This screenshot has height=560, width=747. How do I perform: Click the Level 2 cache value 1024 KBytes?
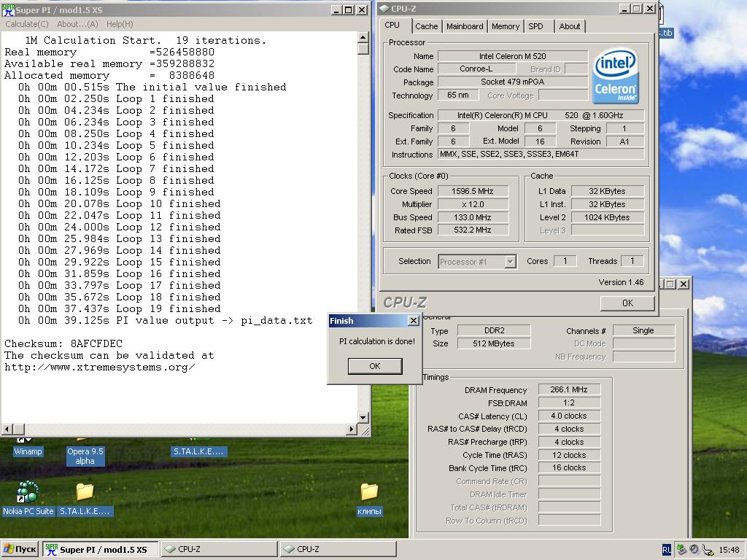point(608,217)
